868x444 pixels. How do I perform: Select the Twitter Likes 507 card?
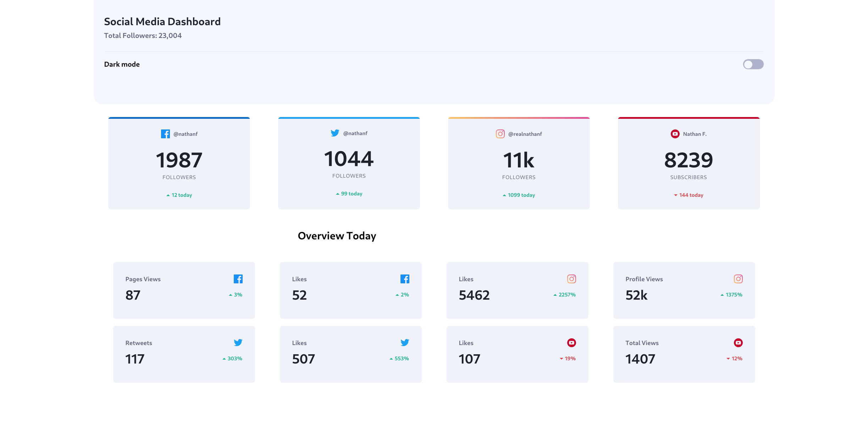[x=350, y=354]
